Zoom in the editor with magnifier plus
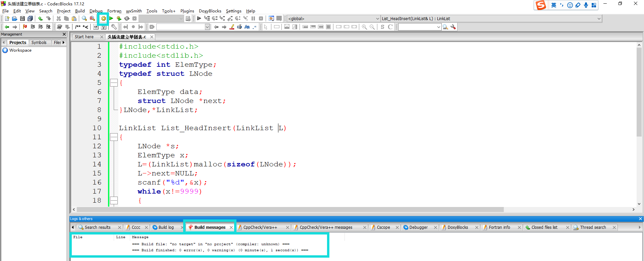Image resolution: width=644 pixels, height=261 pixels. (x=364, y=27)
